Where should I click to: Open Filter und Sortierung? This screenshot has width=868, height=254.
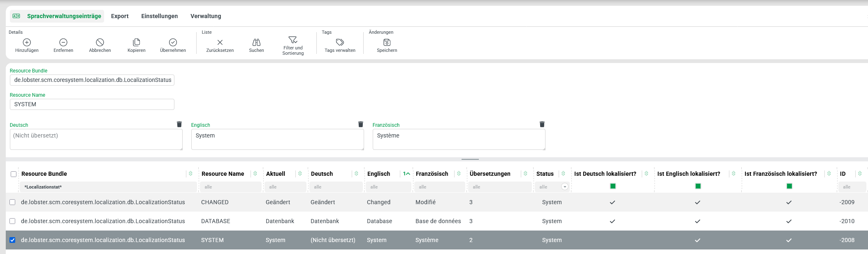[x=293, y=40]
